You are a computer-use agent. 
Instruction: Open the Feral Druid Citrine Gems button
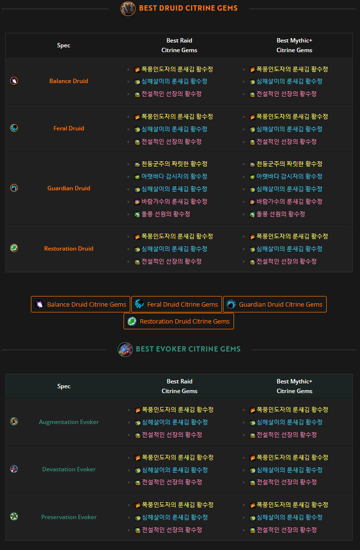[x=176, y=304]
